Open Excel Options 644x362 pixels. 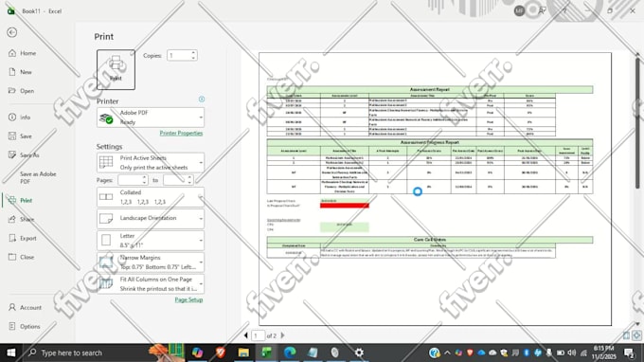25,326
